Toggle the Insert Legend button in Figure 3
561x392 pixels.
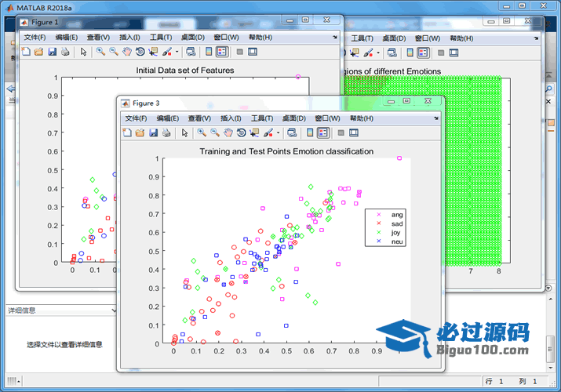pos(322,133)
